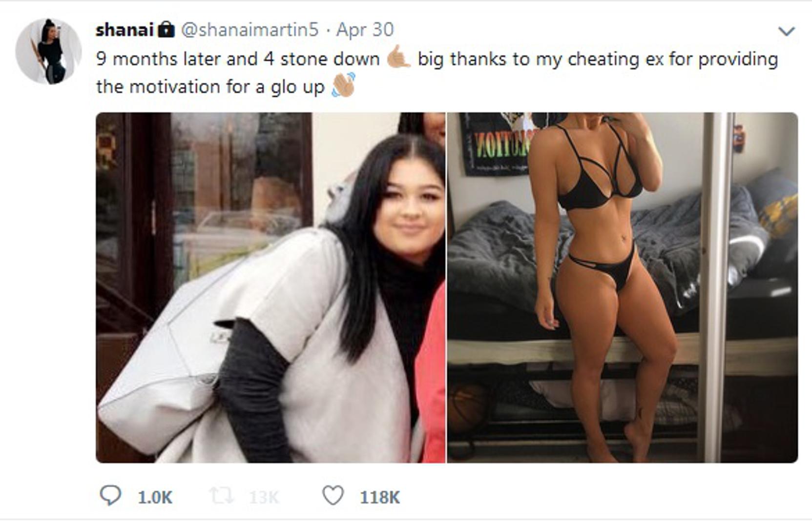Click the greyed-out retweet arrows icon
The width and height of the screenshot is (812, 527).
pos(221,496)
